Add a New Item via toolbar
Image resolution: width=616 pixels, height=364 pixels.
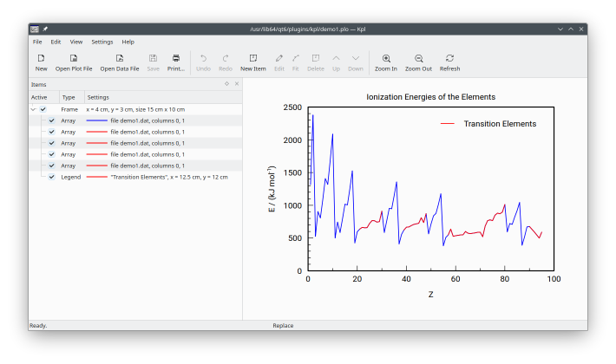[x=252, y=58]
